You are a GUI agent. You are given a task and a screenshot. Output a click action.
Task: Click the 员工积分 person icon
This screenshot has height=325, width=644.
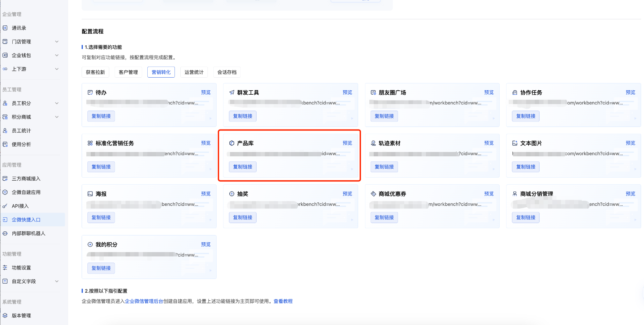pyautogui.click(x=5, y=103)
